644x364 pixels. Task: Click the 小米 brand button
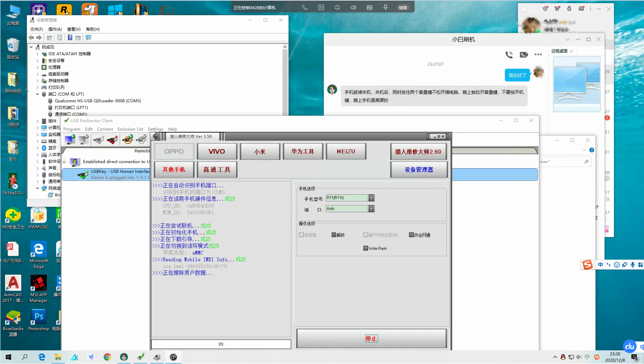point(260,151)
